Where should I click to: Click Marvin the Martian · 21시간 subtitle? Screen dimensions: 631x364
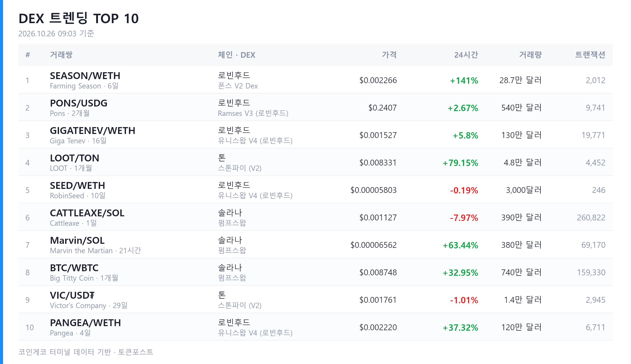coord(95,251)
